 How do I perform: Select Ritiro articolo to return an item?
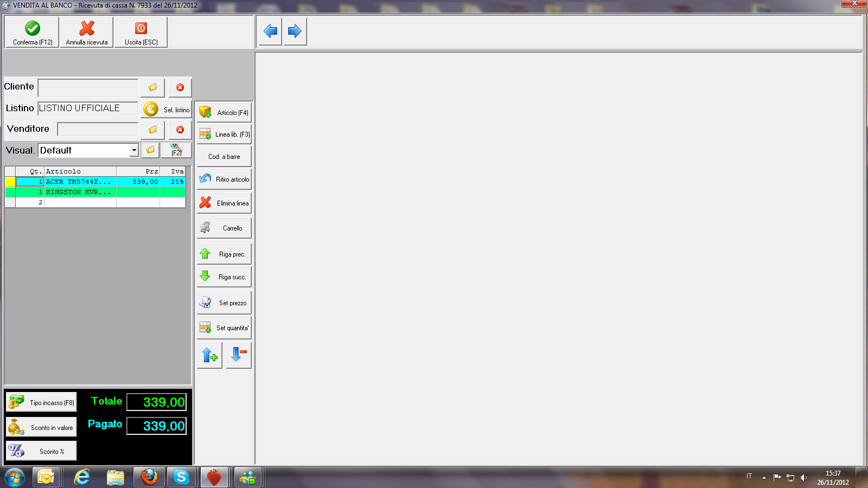(x=224, y=179)
